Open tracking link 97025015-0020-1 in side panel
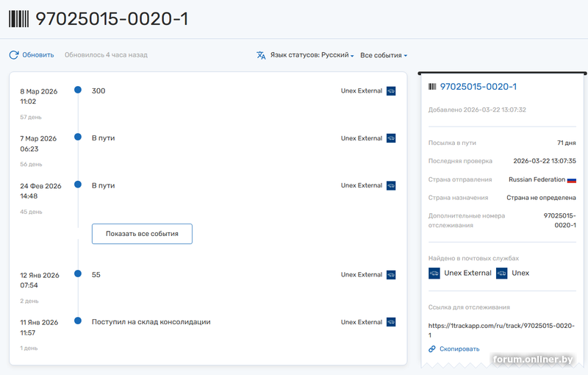588x375 pixels. point(478,87)
